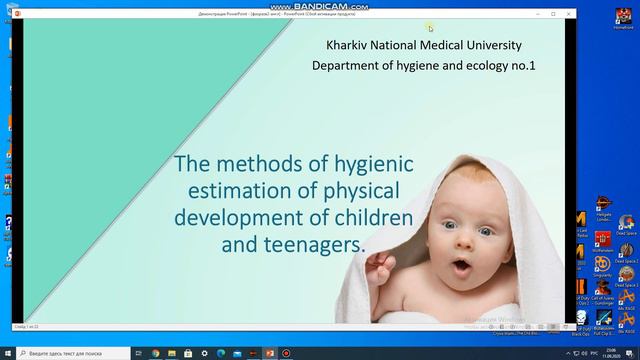Click the slide counter in status bar
Image resolution: width=640 pixels, height=360 pixels.
click(x=27, y=327)
